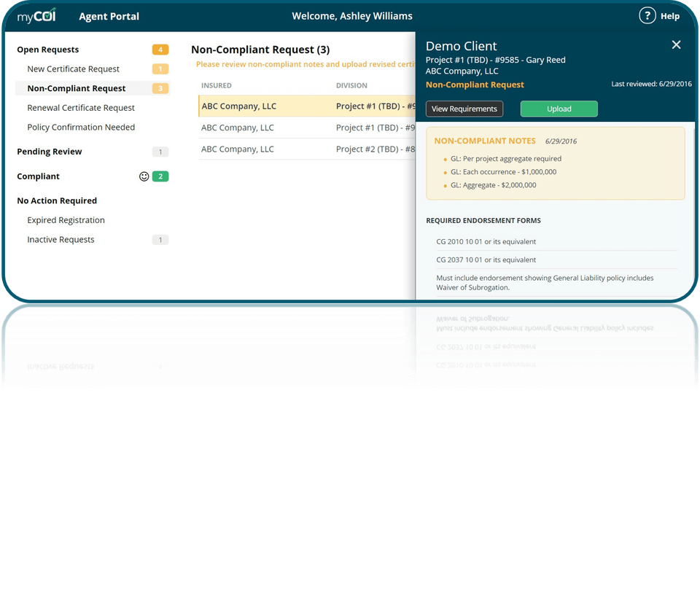Viewport: 700px width, 608px height.
Task: Click the count badge on Inactive Requests
Action: (160, 239)
